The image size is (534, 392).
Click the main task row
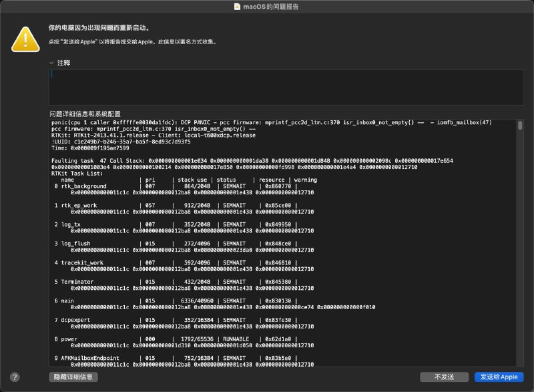176,301
